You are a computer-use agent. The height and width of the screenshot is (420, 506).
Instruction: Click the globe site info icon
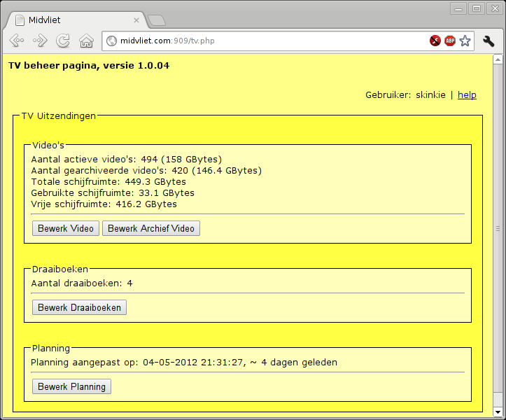click(x=111, y=41)
